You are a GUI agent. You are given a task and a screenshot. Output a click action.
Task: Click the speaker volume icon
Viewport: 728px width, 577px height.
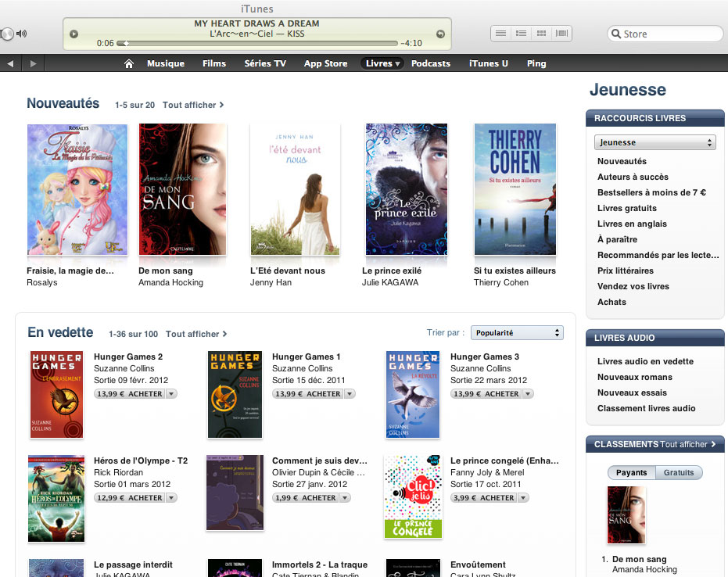[x=22, y=34]
